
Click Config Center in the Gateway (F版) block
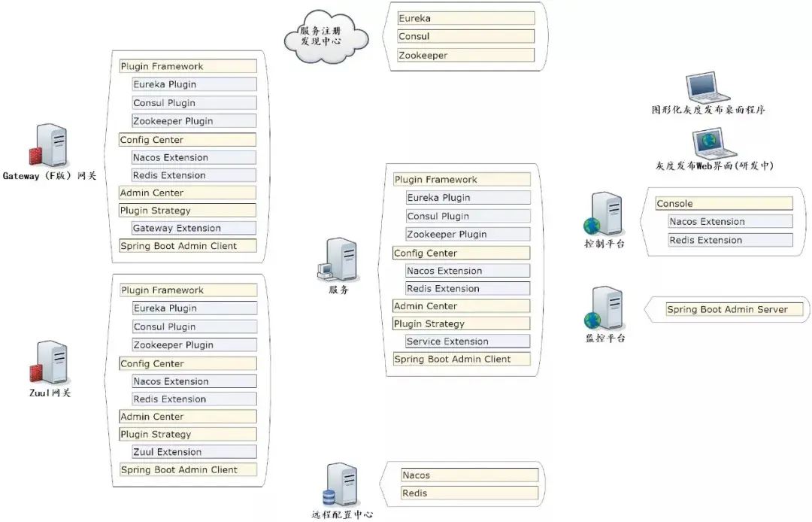[x=187, y=140]
